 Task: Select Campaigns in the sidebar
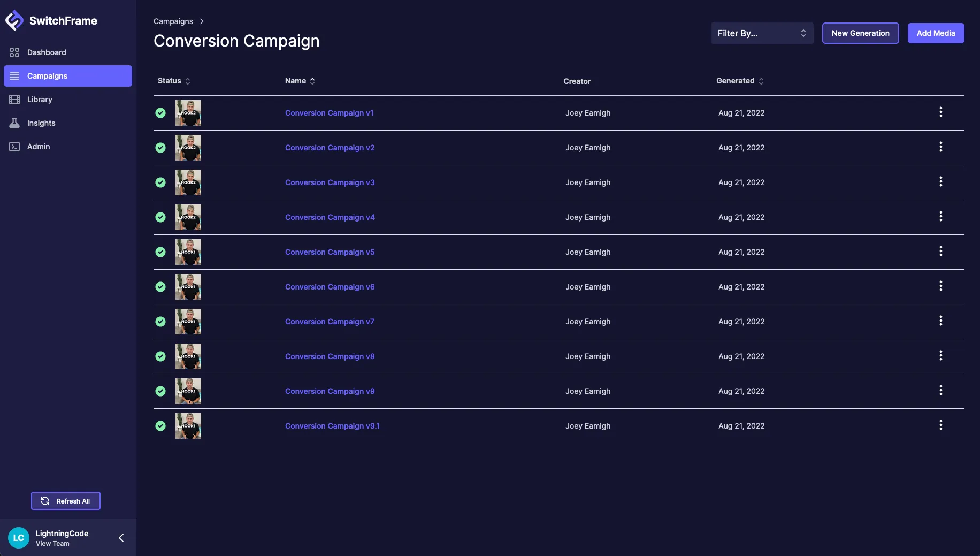pyautogui.click(x=68, y=76)
